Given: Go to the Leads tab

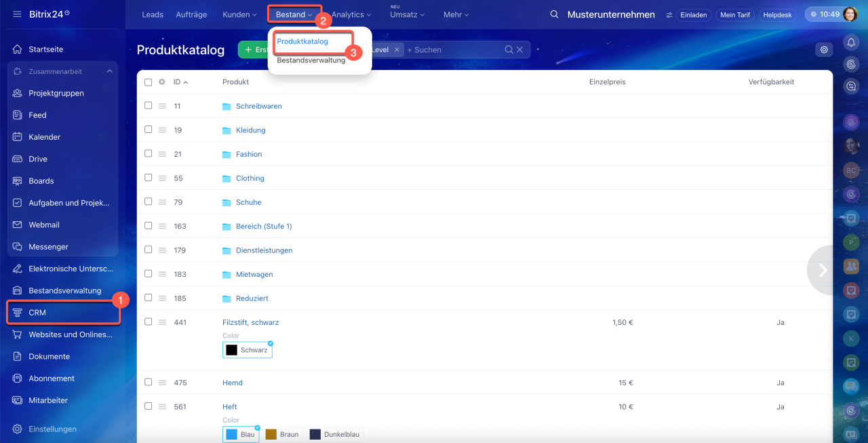Looking at the screenshot, I should tap(153, 14).
